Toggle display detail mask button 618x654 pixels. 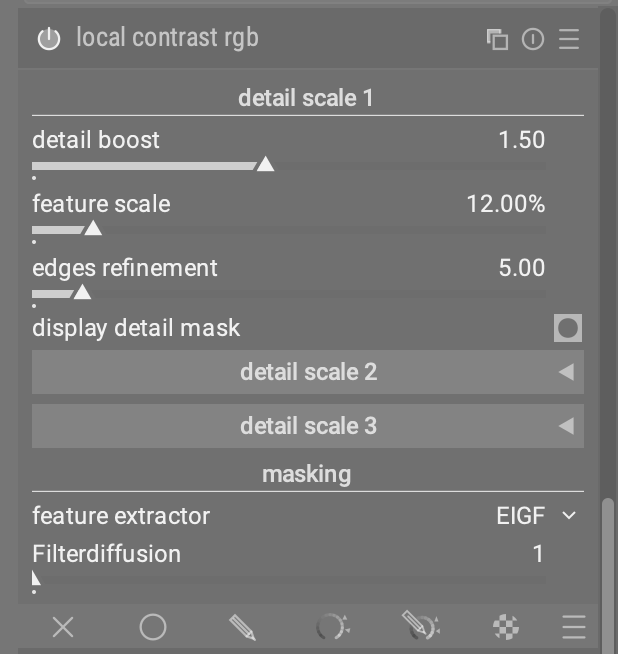tap(568, 328)
